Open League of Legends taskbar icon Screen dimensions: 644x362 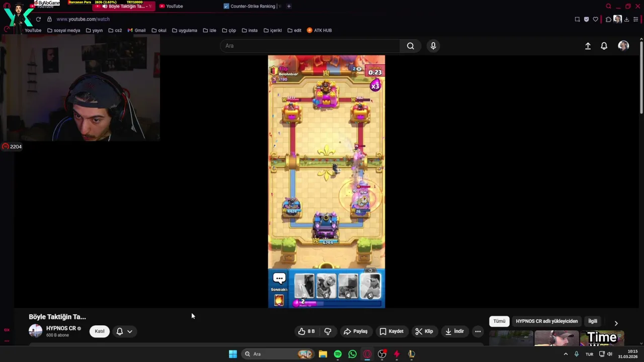[x=412, y=354]
